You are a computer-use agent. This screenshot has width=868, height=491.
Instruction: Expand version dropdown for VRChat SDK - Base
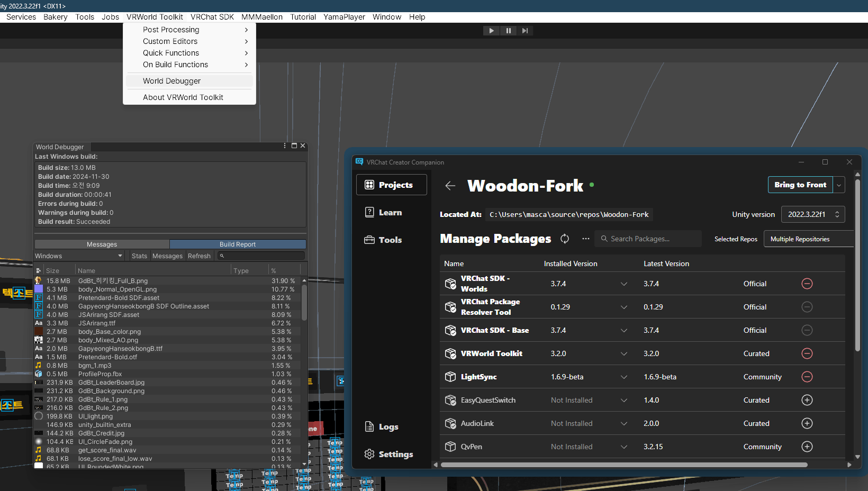[624, 330]
